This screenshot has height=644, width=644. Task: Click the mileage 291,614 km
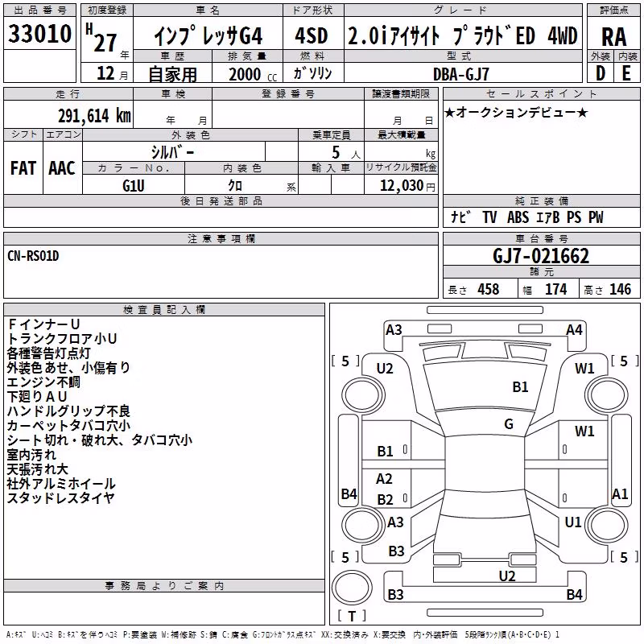[x=94, y=116]
